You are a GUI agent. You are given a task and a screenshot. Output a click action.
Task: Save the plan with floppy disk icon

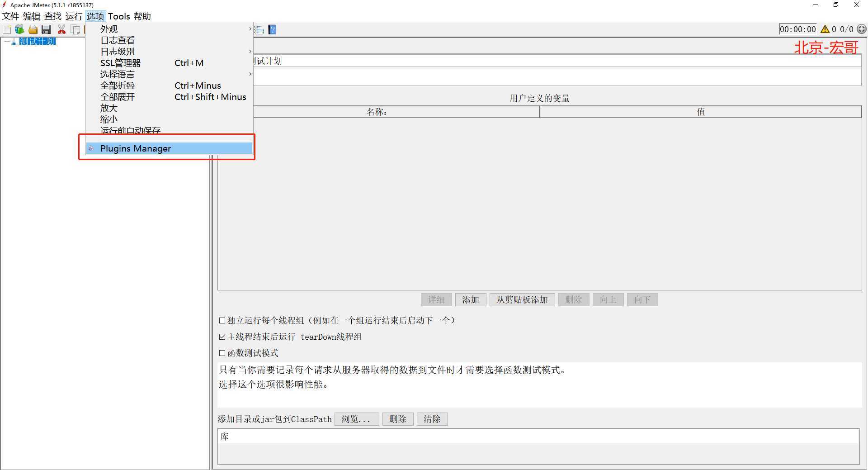coord(46,29)
